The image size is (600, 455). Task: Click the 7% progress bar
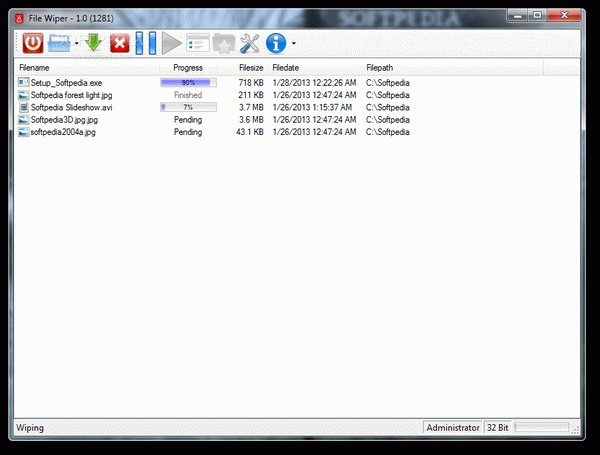188,107
